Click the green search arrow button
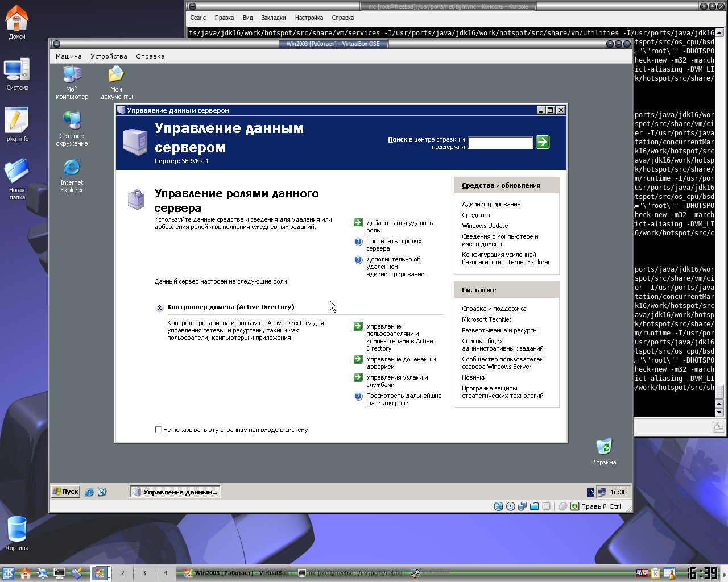Screen dimensions: 728x582 click(x=543, y=142)
